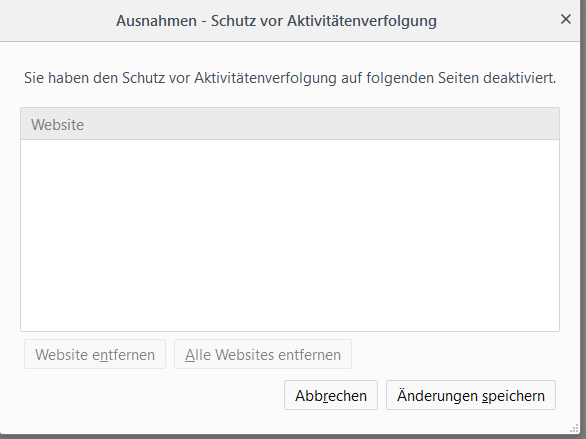Select the Website header row
This screenshot has width=586, height=439.
(290, 124)
